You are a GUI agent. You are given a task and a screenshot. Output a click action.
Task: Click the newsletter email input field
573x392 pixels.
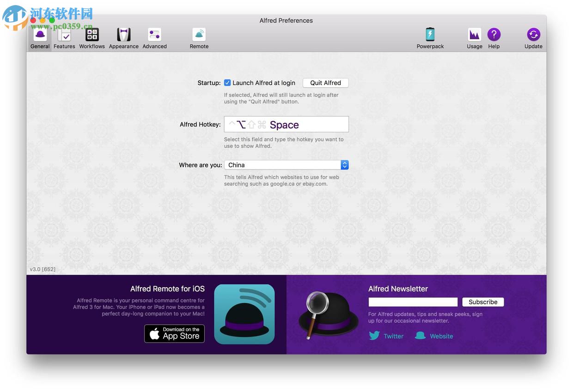(413, 302)
